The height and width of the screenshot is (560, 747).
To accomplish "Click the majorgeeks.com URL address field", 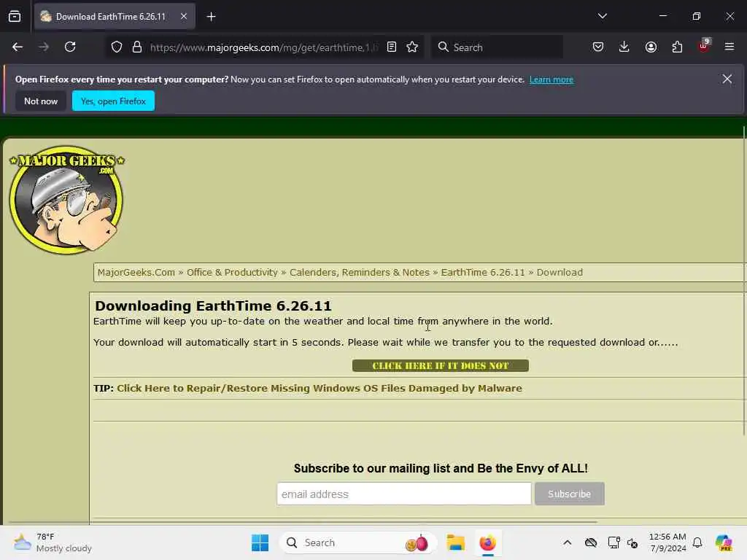I will 263,47.
